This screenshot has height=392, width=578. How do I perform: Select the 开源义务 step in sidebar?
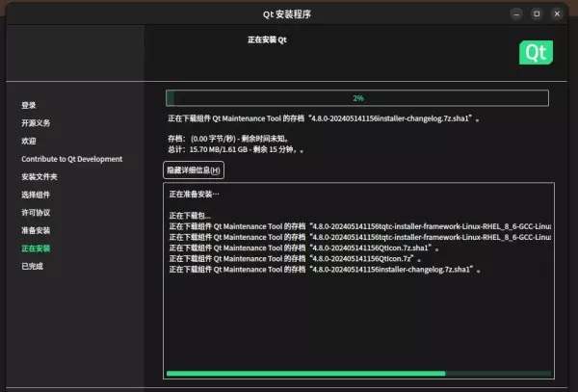(x=36, y=123)
